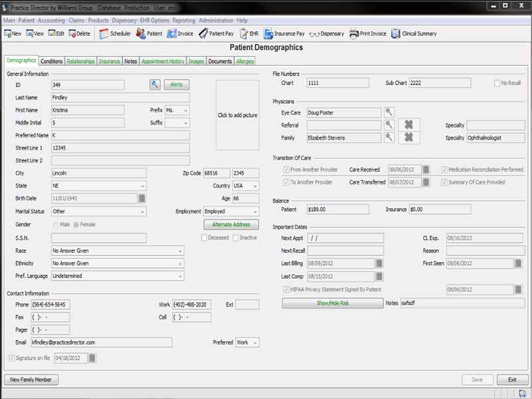Open the Dispensary glasses icon
Image resolution: width=532 pixels, height=399 pixels.
(314, 34)
